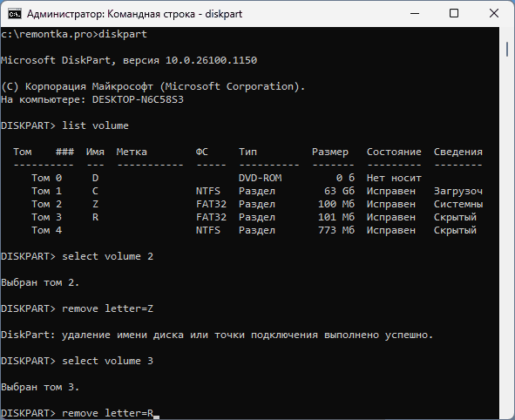Click the 'Размер' column header
The height and width of the screenshot is (420, 515).
(x=330, y=152)
